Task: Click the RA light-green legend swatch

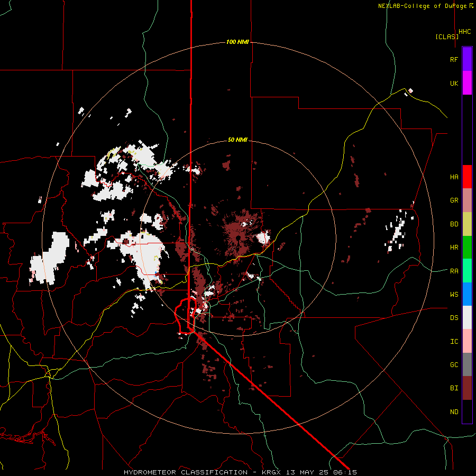Action: (467, 271)
